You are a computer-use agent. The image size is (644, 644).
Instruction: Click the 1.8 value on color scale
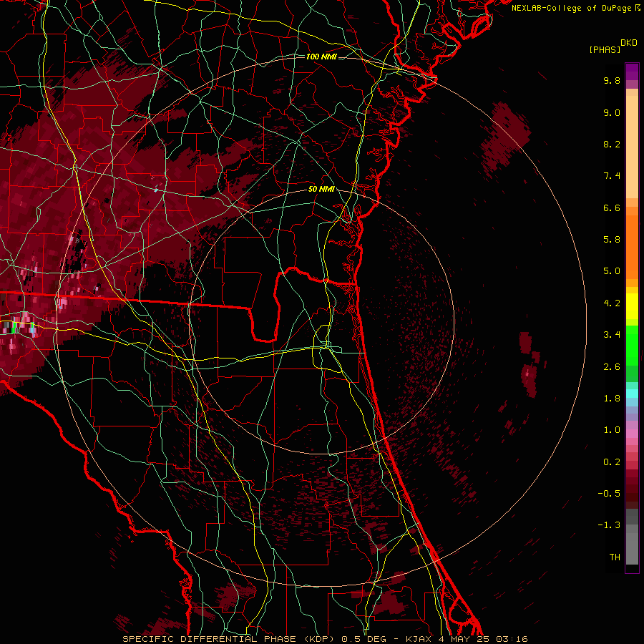click(x=612, y=399)
